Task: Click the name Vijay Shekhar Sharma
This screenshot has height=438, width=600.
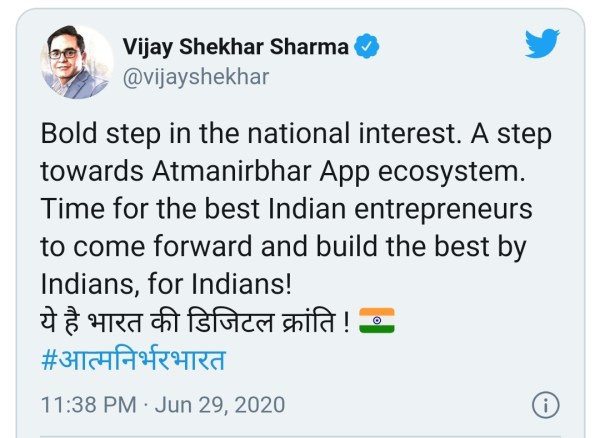Action: click(x=235, y=47)
